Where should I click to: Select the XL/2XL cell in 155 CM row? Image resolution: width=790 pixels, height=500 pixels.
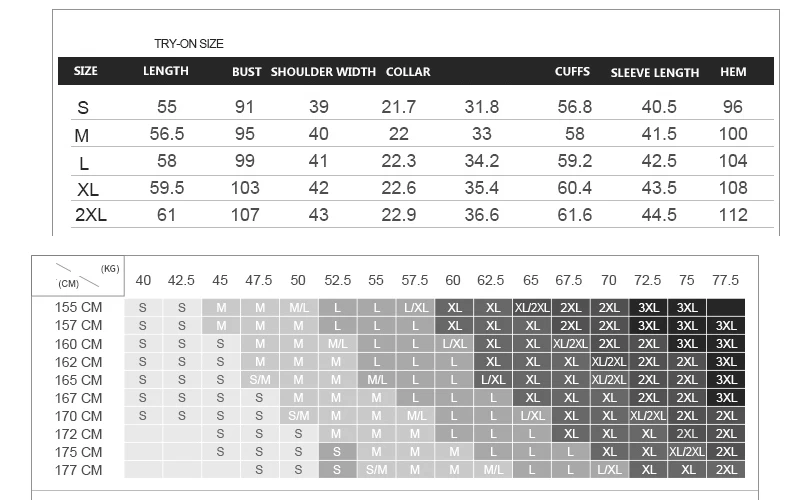pyautogui.click(x=532, y=307)
